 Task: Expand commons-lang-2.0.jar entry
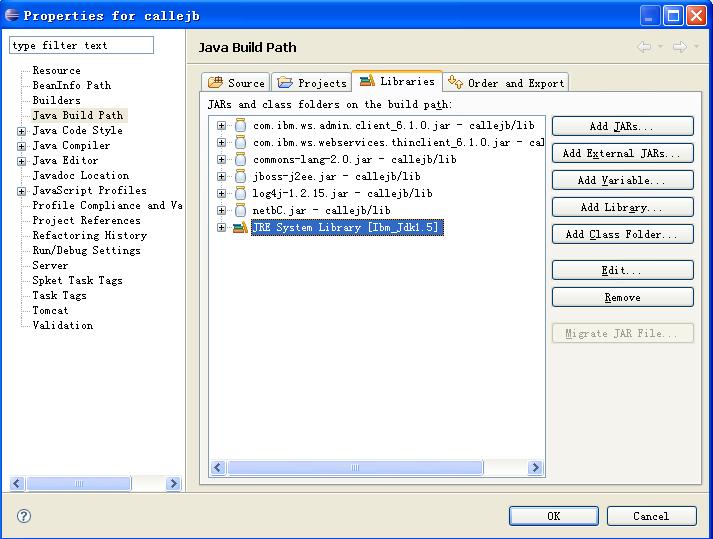221,159
